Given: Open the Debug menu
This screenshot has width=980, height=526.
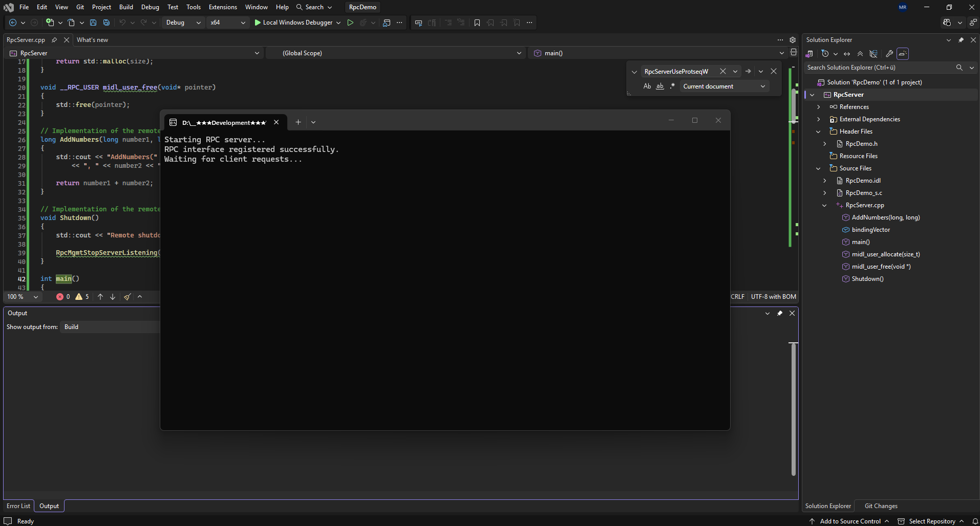Looking at the screenshot, I should [x=150, y=7].
